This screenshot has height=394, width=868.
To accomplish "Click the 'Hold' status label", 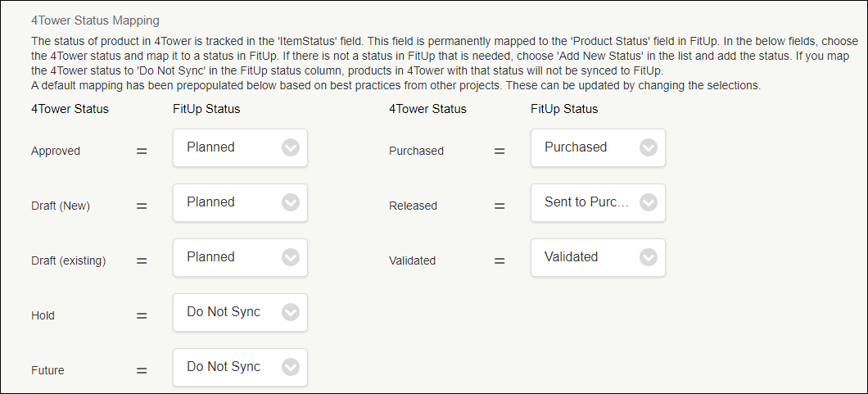I will (x=43, y=315).
